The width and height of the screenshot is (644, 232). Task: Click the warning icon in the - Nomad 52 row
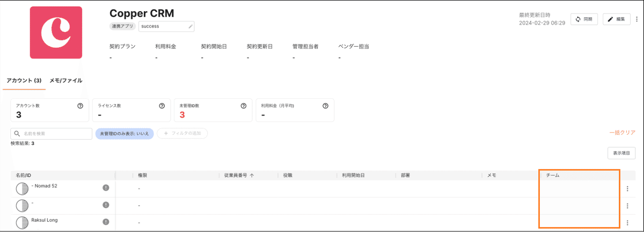point(106,187)
